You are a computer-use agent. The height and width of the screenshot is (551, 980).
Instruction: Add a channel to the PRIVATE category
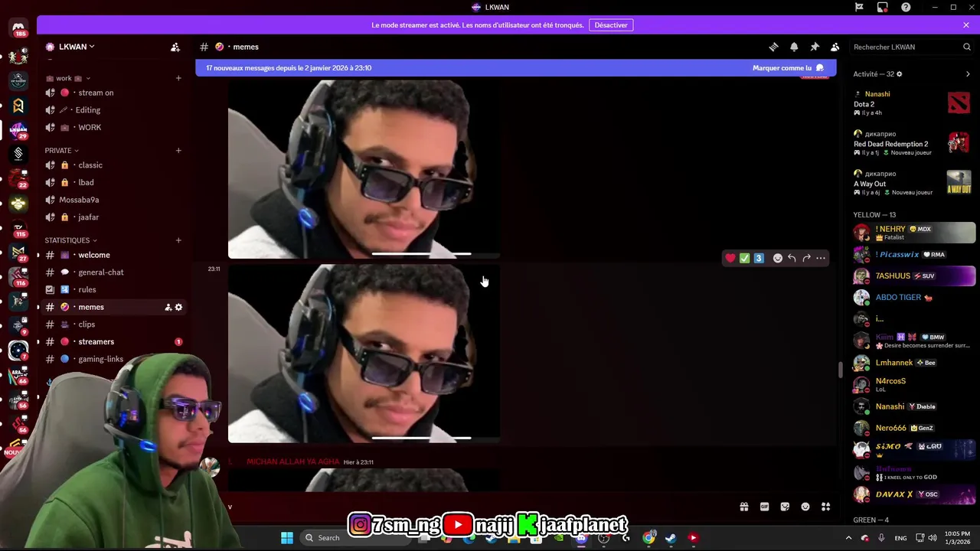pos(178,151)
